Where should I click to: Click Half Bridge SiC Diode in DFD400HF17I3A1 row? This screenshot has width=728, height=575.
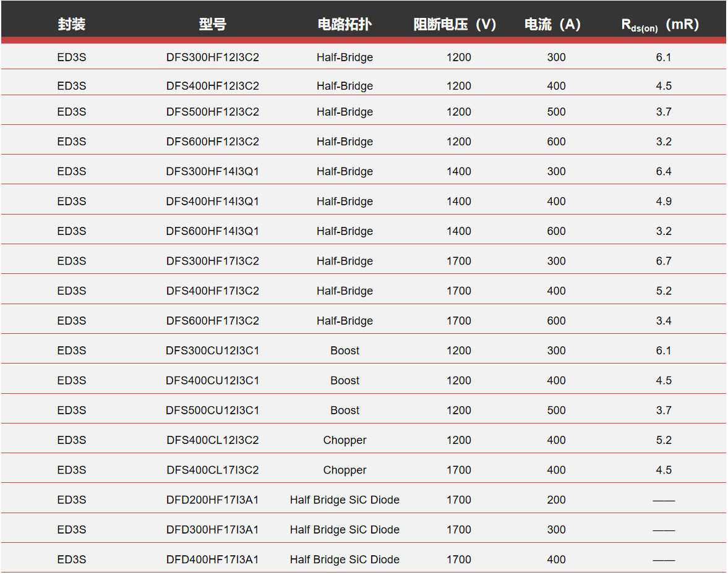pyautogui.click(x=345, y=559)
